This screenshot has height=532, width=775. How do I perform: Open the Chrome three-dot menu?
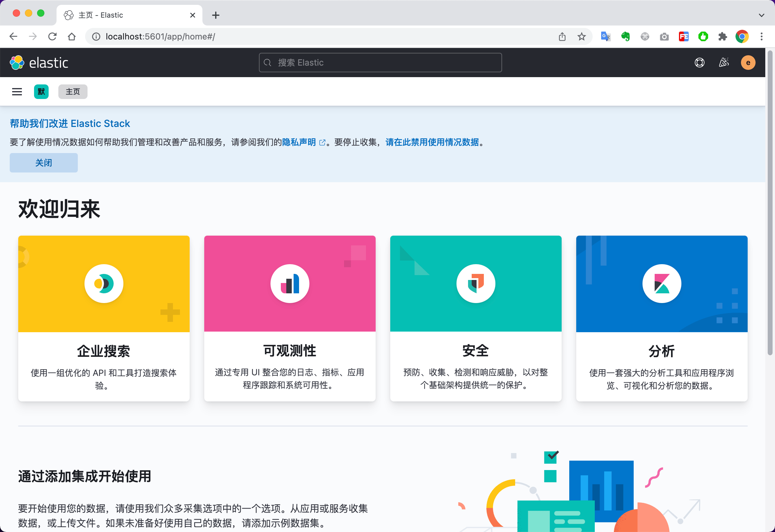761,36
